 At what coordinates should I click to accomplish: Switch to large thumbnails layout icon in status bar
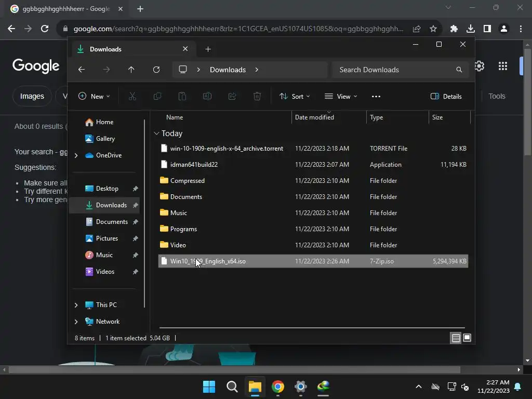point(467,338)
